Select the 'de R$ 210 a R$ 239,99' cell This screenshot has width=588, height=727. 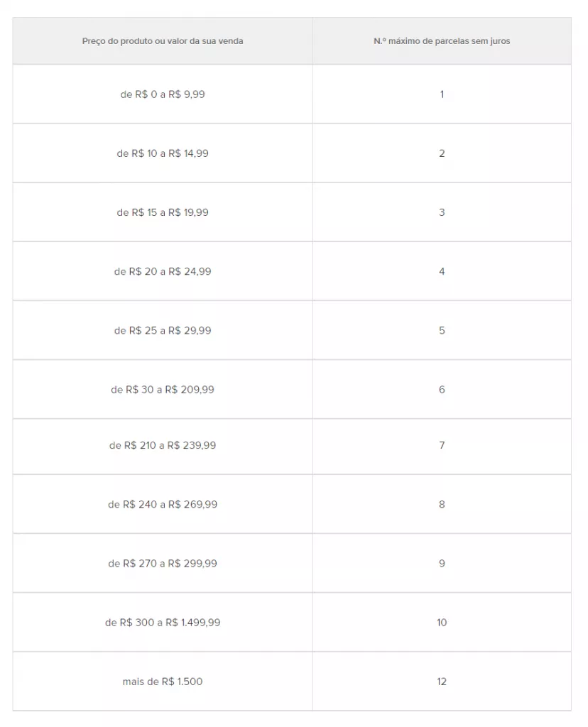click(163, 446)
